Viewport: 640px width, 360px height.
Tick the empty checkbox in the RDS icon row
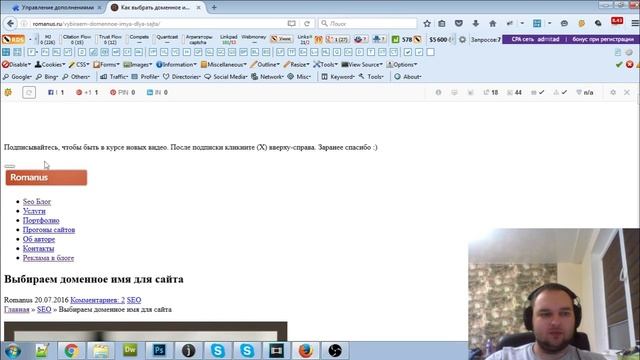[430, 52]
